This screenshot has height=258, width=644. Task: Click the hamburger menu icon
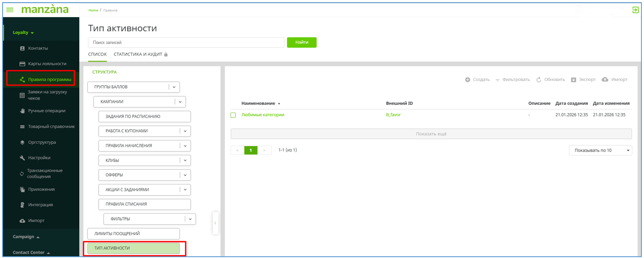coord(10,10)
